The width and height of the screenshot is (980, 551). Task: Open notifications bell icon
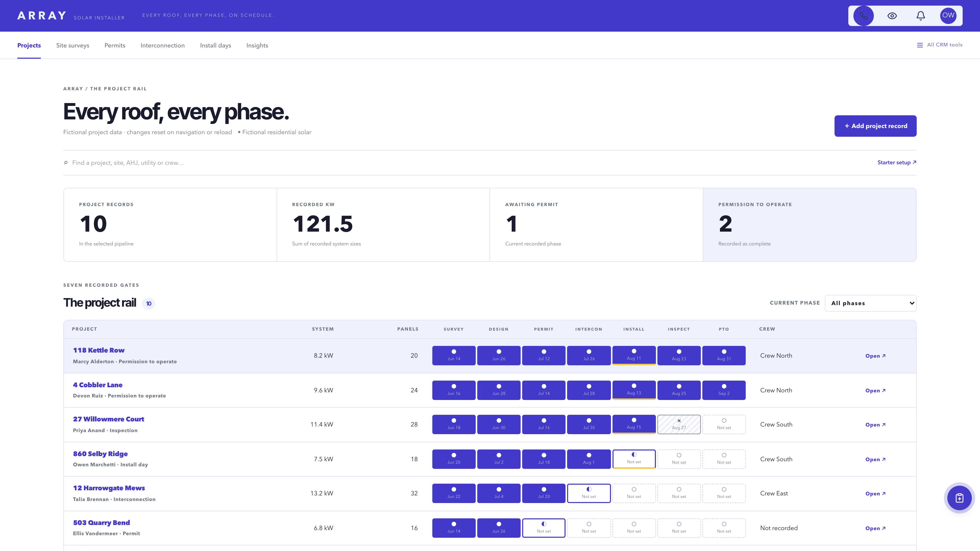coord(920,16)
